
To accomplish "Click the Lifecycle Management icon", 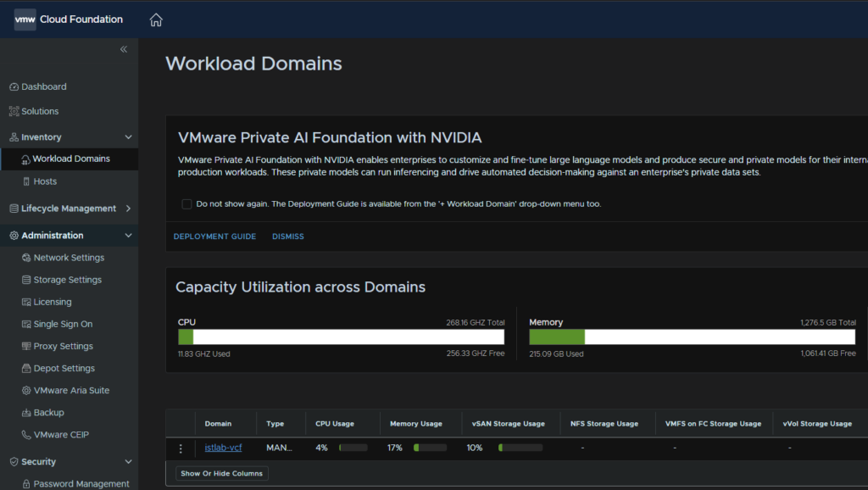I will pos(14,209).
